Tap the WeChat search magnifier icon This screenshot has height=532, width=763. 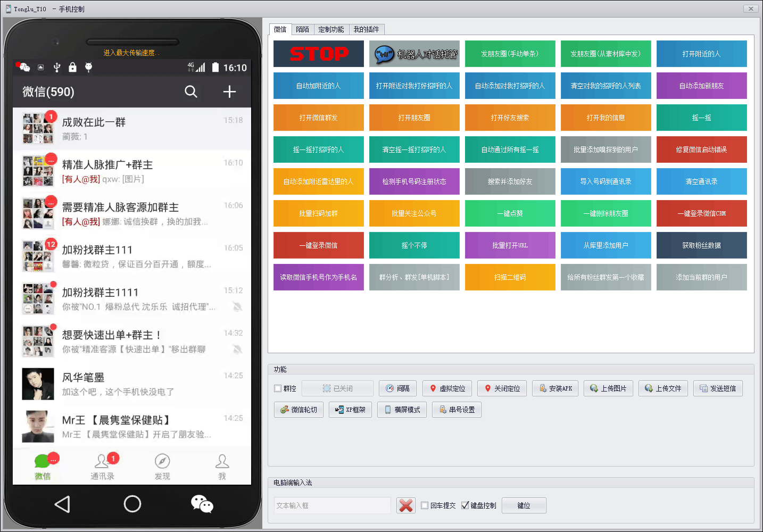(x=191, y=92)
